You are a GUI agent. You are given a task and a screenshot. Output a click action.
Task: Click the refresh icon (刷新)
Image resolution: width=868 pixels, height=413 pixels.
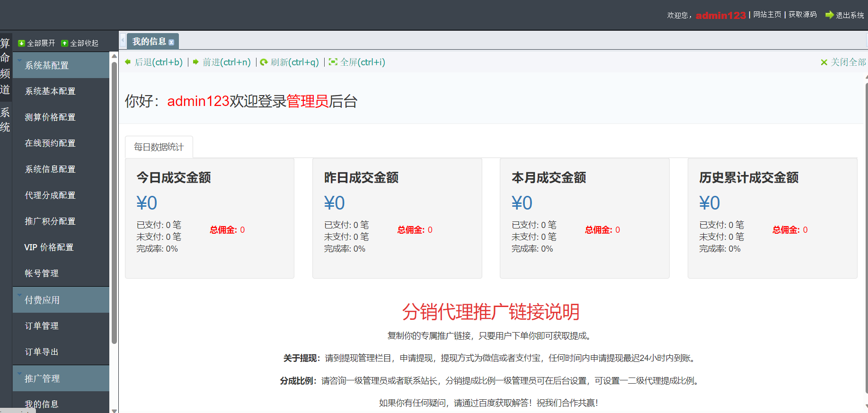(x=264, y=62)
